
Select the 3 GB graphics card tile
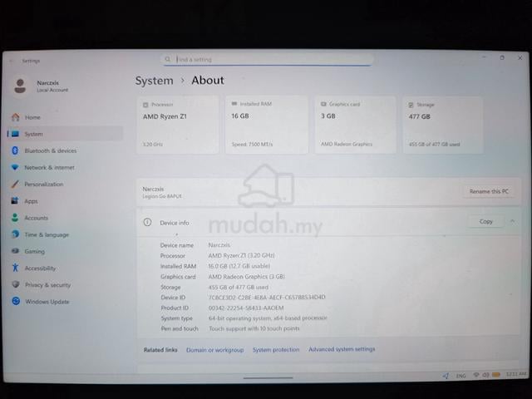click(x=355, y=125)
